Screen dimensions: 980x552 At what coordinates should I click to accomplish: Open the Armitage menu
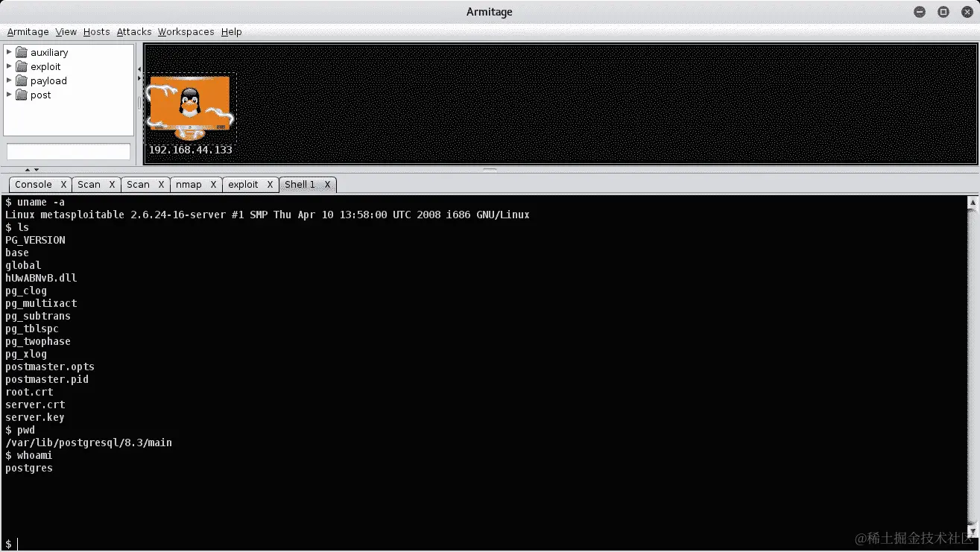28,32
